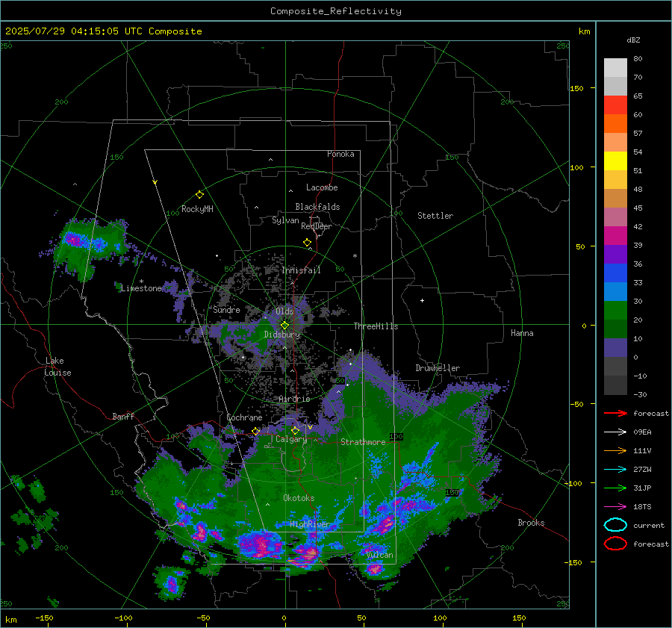Click the yellow diamond marker below Cochrane
Image resolution: width=672 pixels, height=628 pixels.
click(x=256, y=432)
